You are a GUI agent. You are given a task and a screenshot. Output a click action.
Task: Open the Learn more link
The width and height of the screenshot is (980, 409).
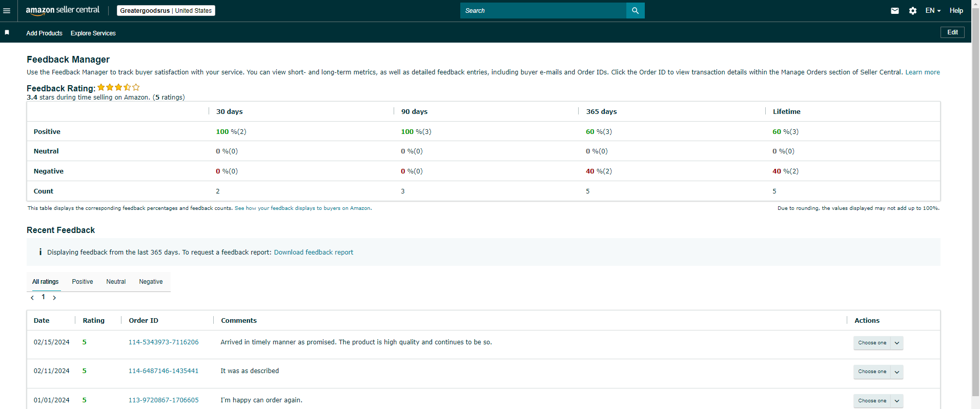pyautogui.click(x=923, y=72)
